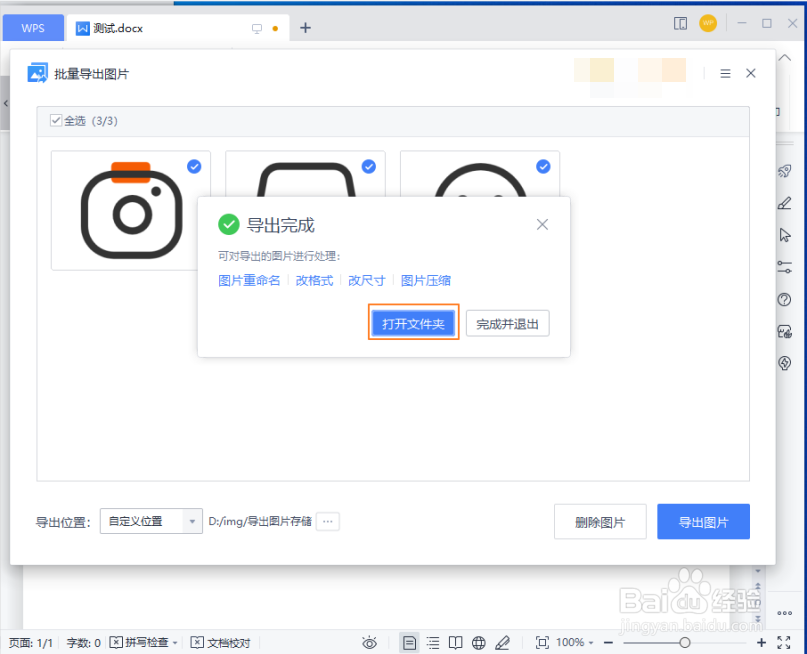Screen dimensions: 807x654
Task: Click the 批量导出图片 dialog logo icon
Action: (37, 73)
